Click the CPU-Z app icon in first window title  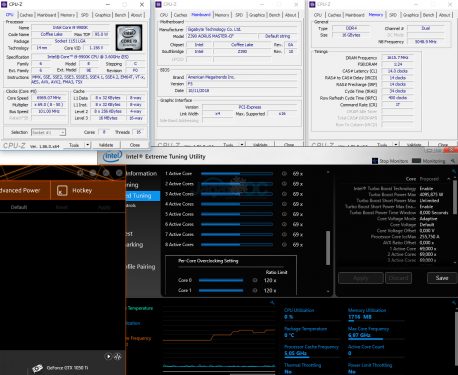(4, 4)
